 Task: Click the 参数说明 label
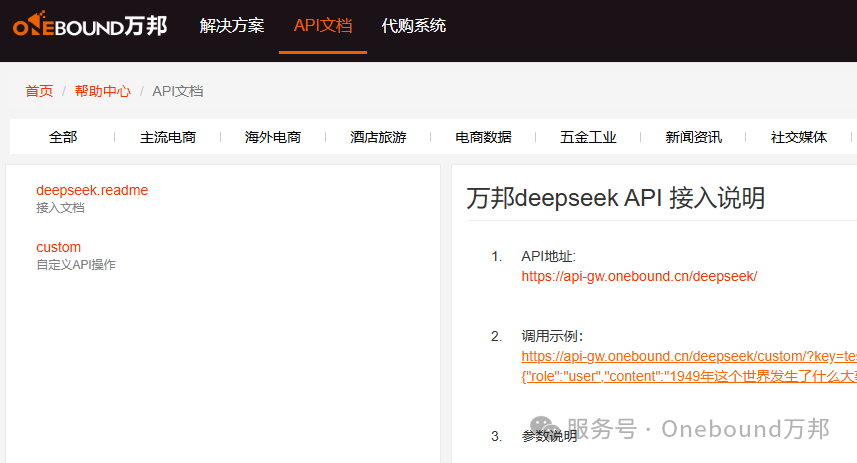549,436
